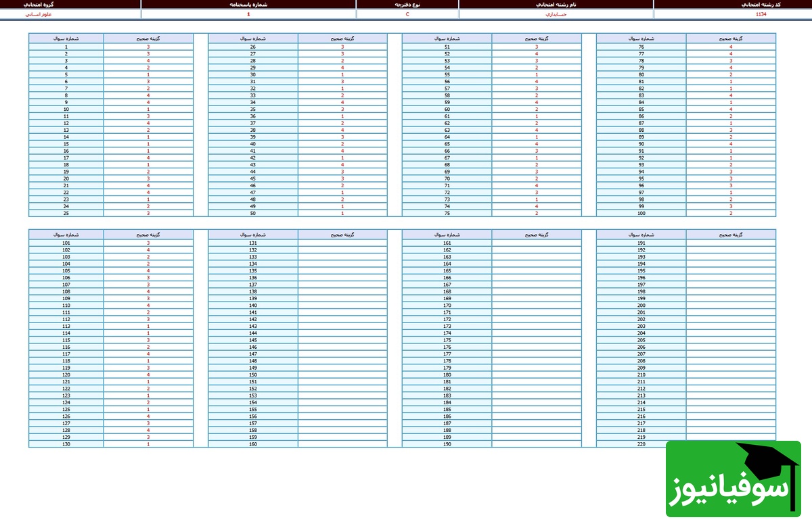812x528 pixels.
Task: Select question number 130 cell
Action: tap(66, 444)
